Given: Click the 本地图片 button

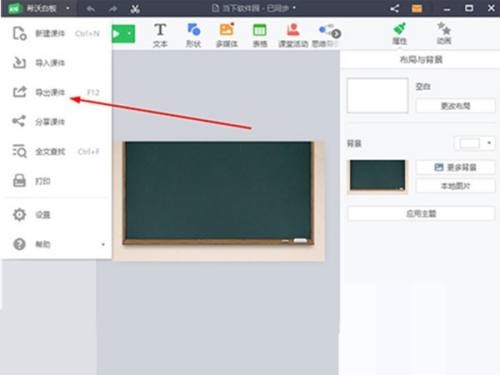Looking at the screenshot, I should [455, 186].
